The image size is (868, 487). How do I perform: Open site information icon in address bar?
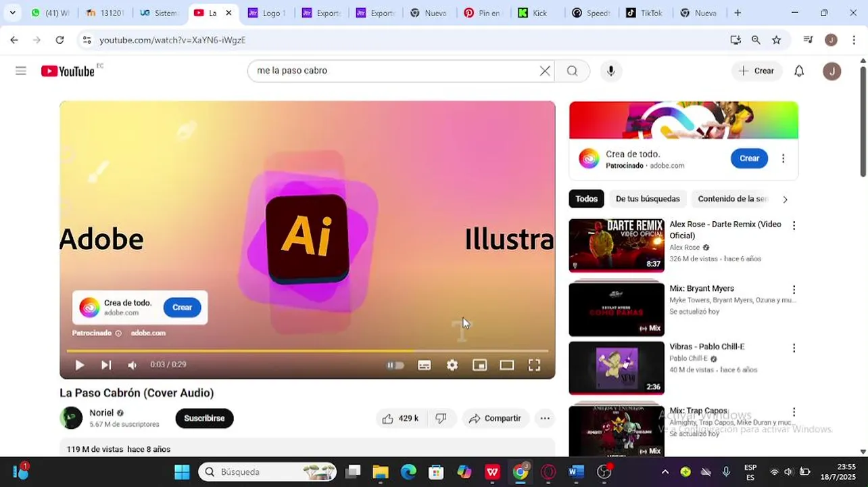pos(87,40)
